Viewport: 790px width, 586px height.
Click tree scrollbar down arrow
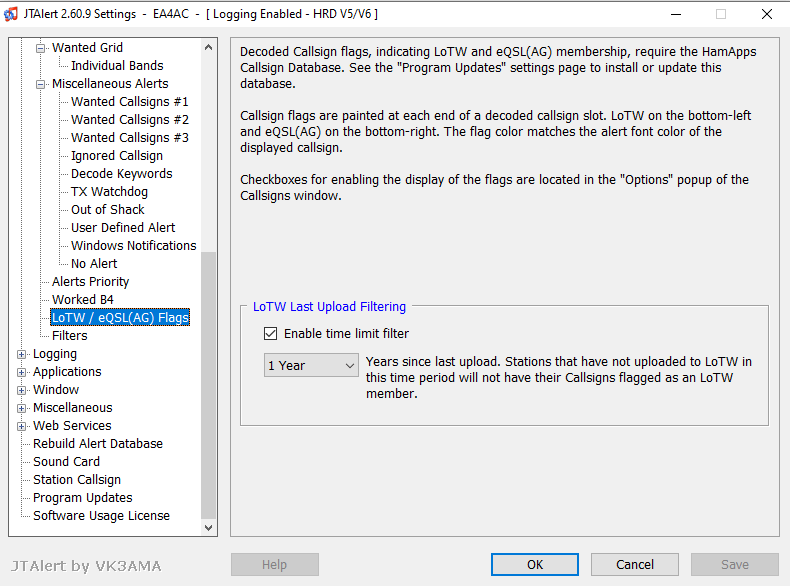point(209,528)
